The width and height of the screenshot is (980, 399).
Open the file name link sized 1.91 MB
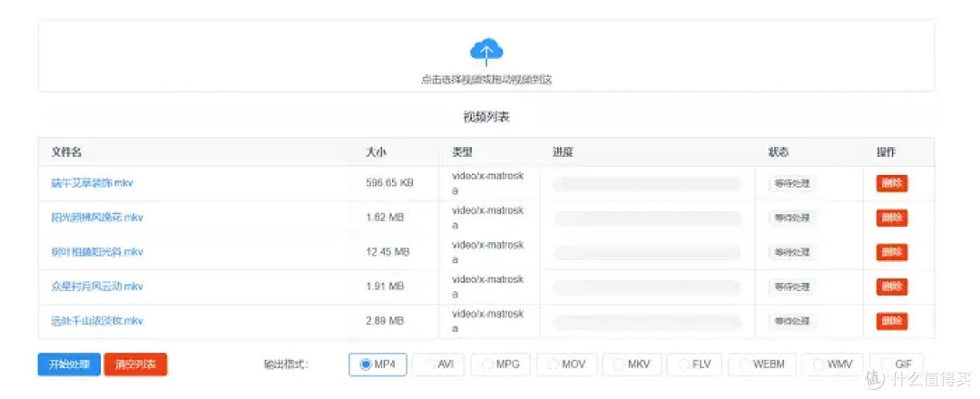tap(97, 287)
